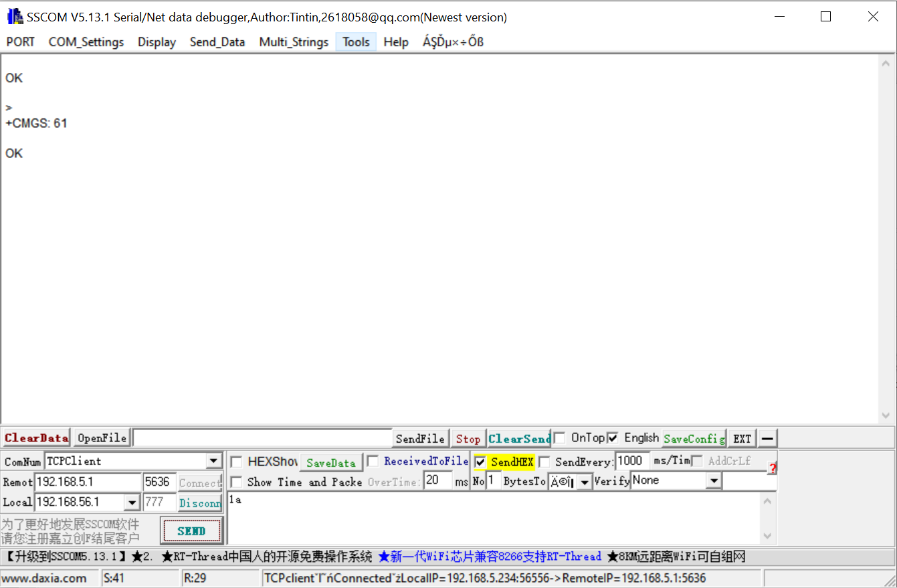Expand the Local IP address dropdown
Image resolution: width=897 pixels, height=588 pixels.
[x=132, y=502]
